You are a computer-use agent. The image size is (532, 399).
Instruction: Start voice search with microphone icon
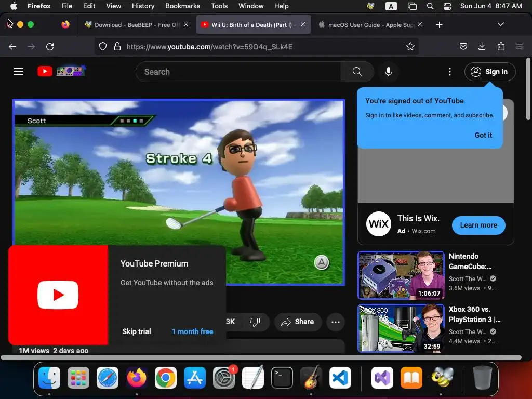389,72
